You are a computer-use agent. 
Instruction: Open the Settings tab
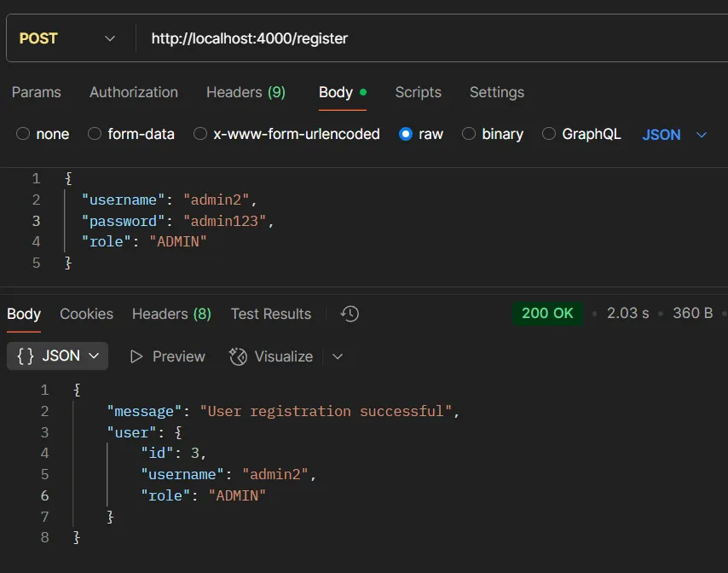[496, 92]
